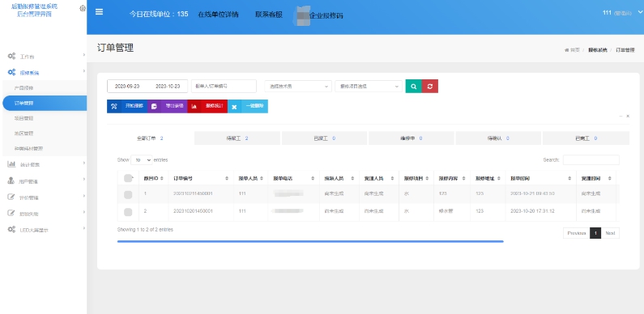Switch to the 待派工 tab
Screen dimensions: 644x314
[x=237, y=138]
